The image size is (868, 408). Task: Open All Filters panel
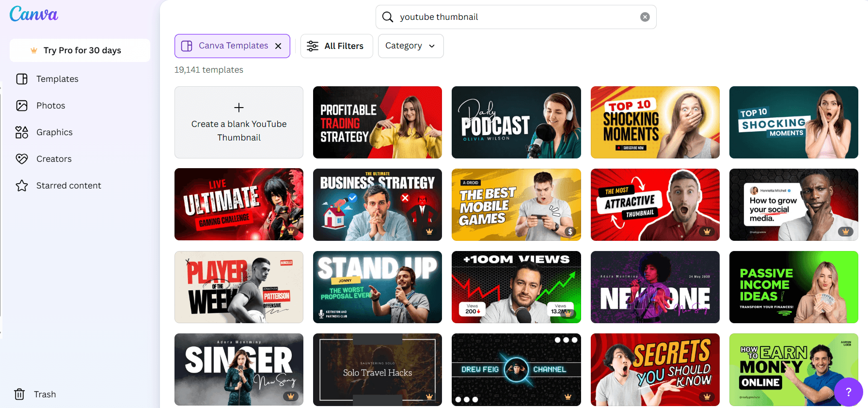pyautogui.click(x=337, y=46)
